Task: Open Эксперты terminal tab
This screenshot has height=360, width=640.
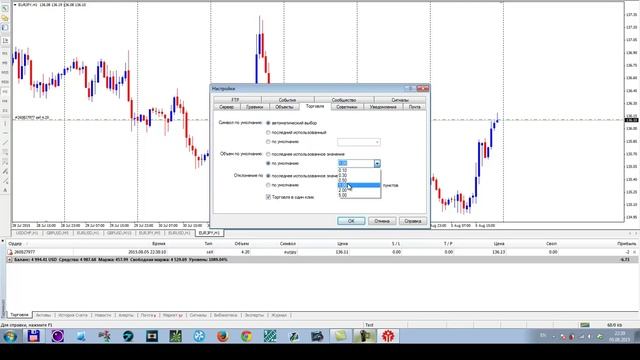Action: click(254, 316)
